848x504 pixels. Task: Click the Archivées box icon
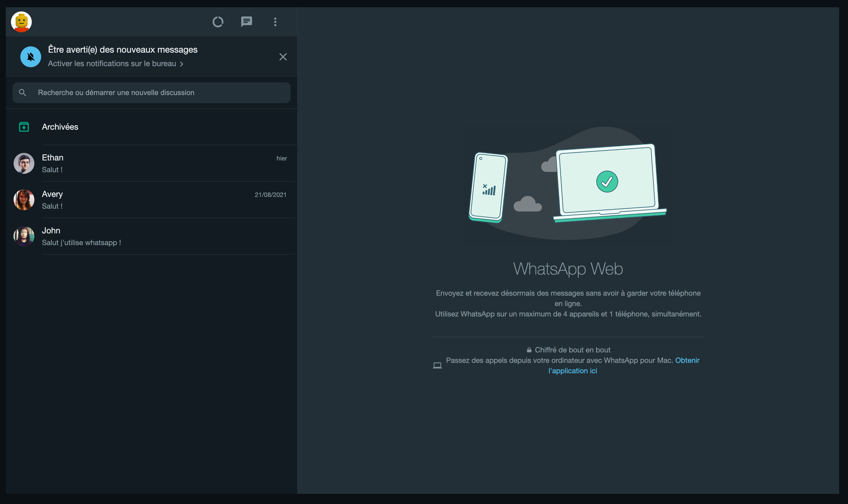pyautogui.click(x=24, y=127)
